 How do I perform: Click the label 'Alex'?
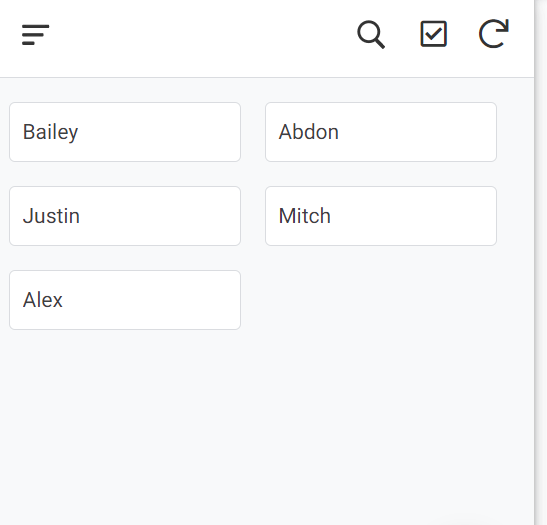pyautogui.click(x=43, y=300)
